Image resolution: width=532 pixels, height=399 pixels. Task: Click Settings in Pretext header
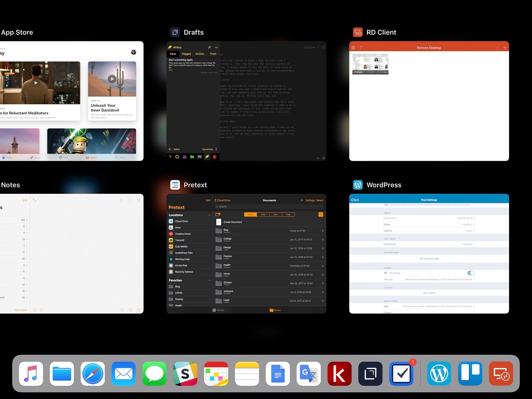coord(310,200)
